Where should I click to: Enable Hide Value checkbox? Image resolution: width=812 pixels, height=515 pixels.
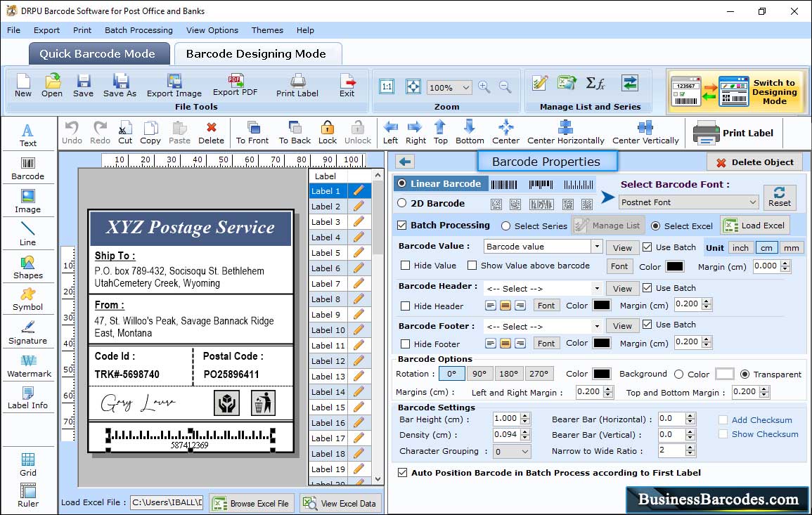pos(406,265)
